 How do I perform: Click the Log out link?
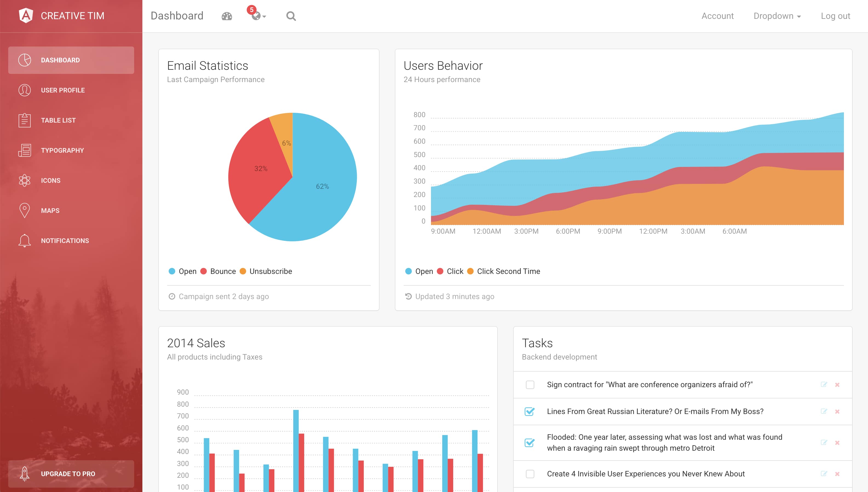(x=835, y=16)
